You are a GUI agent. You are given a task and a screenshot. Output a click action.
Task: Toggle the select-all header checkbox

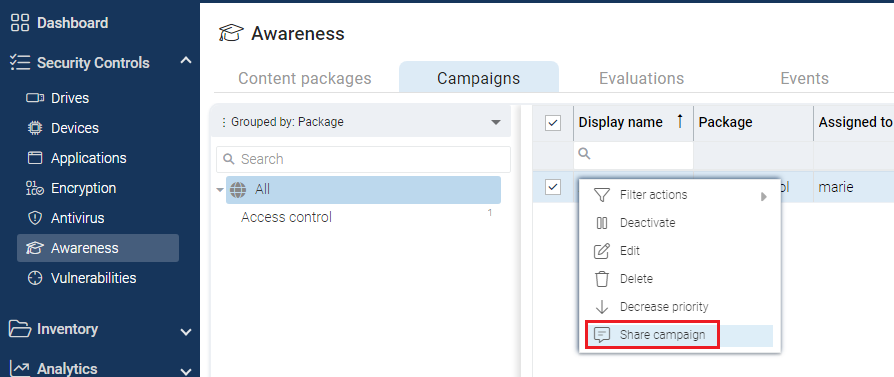pyautogui.click(x=553, y=123)
